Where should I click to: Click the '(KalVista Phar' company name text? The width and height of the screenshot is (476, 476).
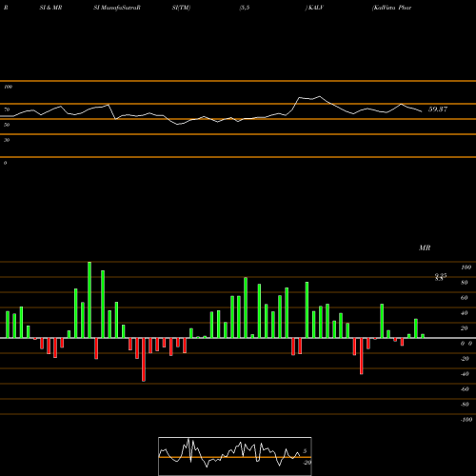[x=391, y=8]
